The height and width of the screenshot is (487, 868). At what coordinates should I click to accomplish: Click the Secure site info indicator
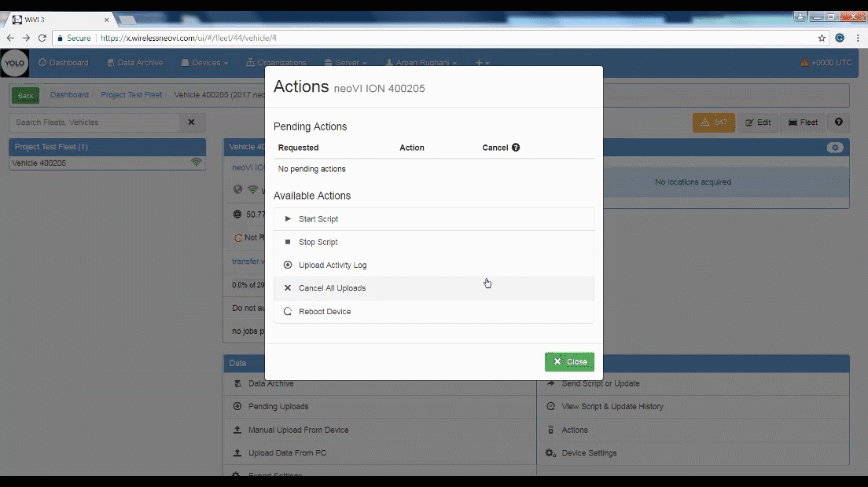(x=74, y=38)
